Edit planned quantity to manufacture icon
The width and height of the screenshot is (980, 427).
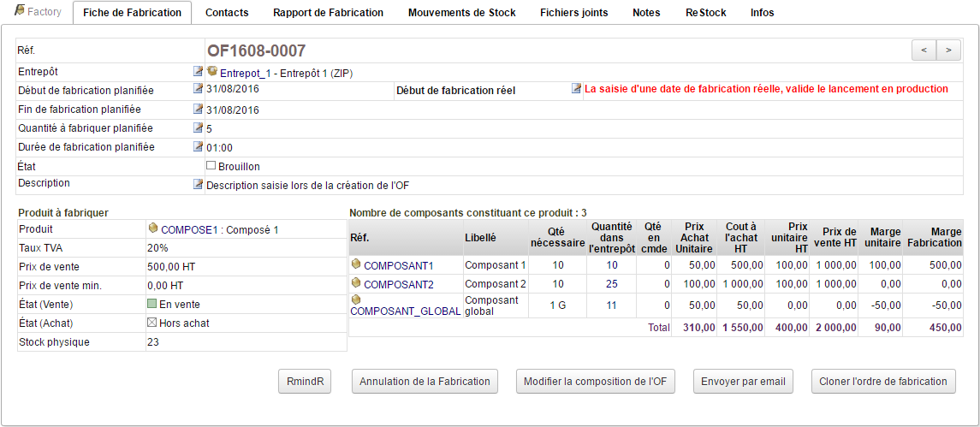(x=199, y=128)
